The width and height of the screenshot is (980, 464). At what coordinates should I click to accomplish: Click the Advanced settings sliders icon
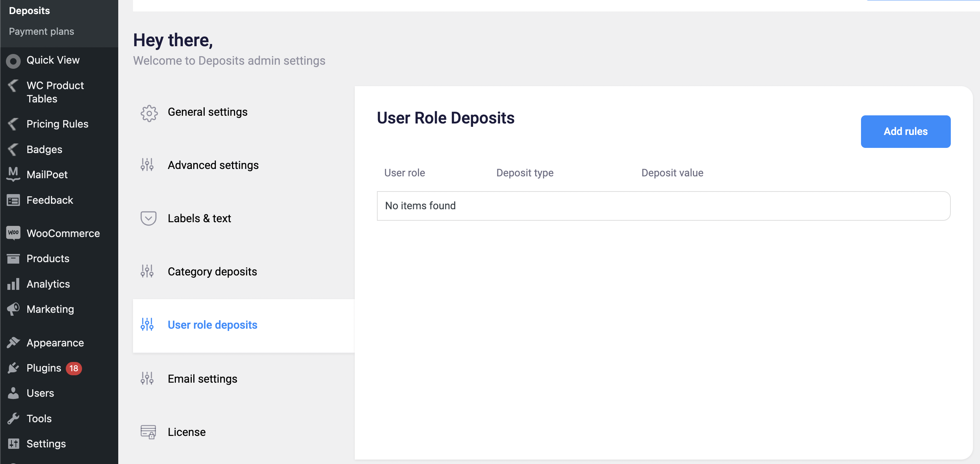(147, 165)
